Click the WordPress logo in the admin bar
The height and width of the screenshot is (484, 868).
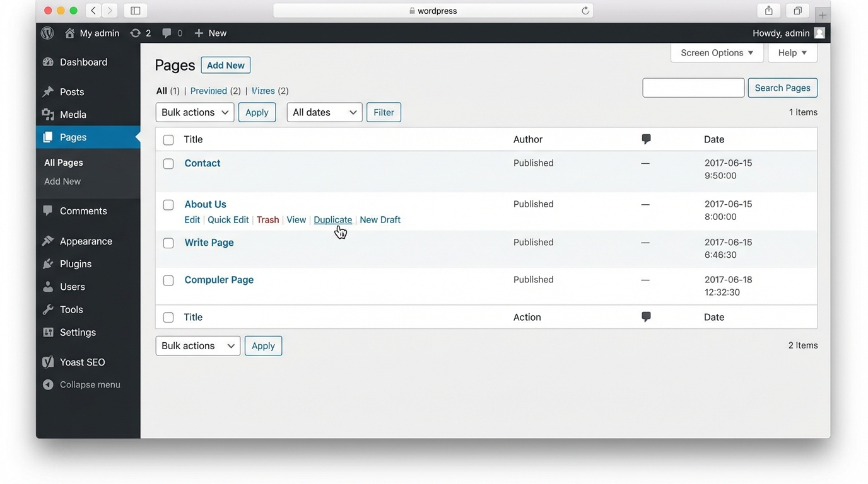47,33
